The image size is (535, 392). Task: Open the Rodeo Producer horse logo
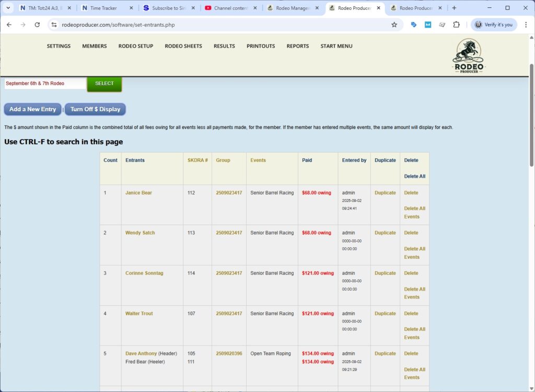[468, 54]
